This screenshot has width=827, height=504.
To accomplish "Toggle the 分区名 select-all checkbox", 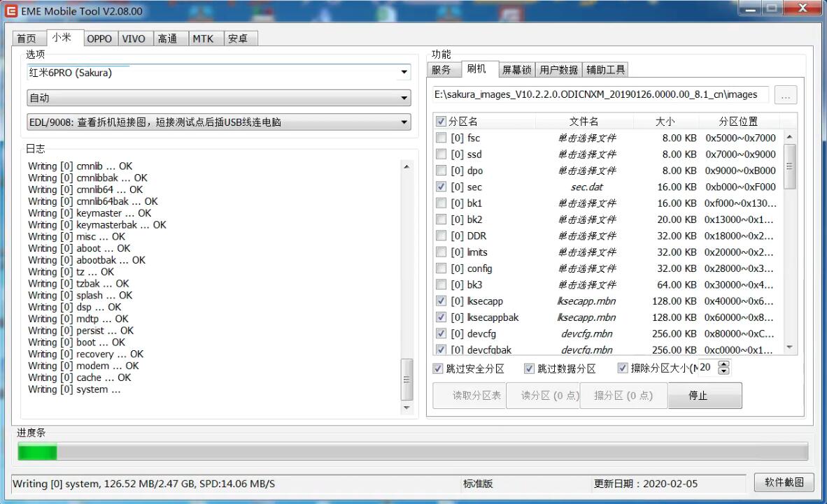I will point(441,122).
